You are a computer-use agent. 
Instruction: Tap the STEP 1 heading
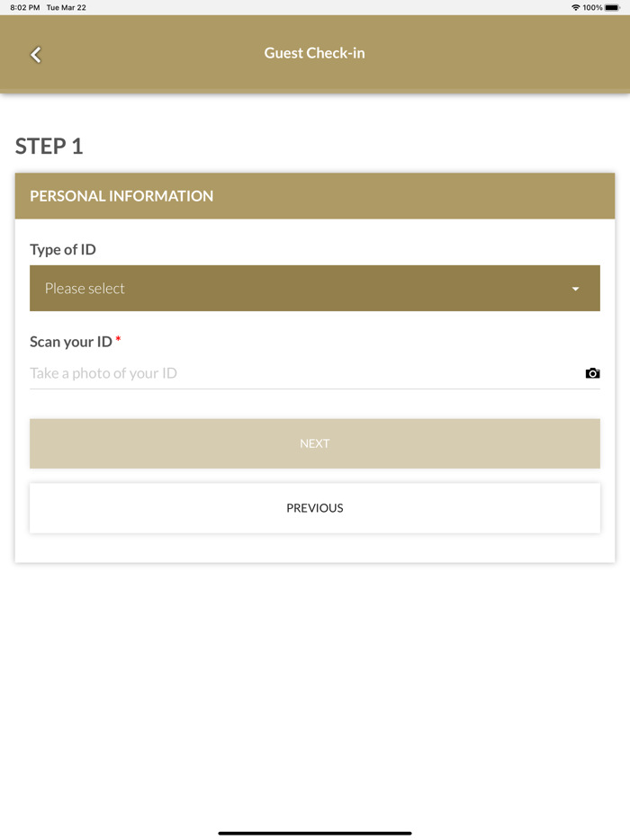pyautogui.click(x=49, y=147)
